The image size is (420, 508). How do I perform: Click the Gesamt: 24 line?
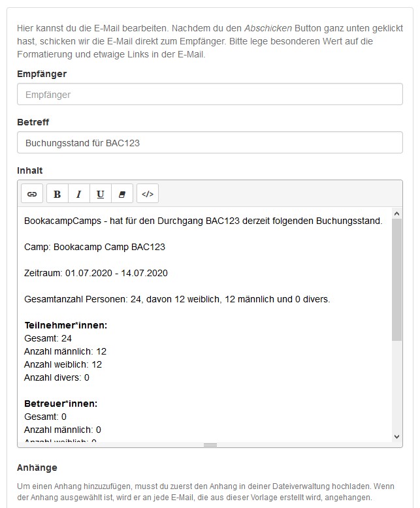[48, 338]
